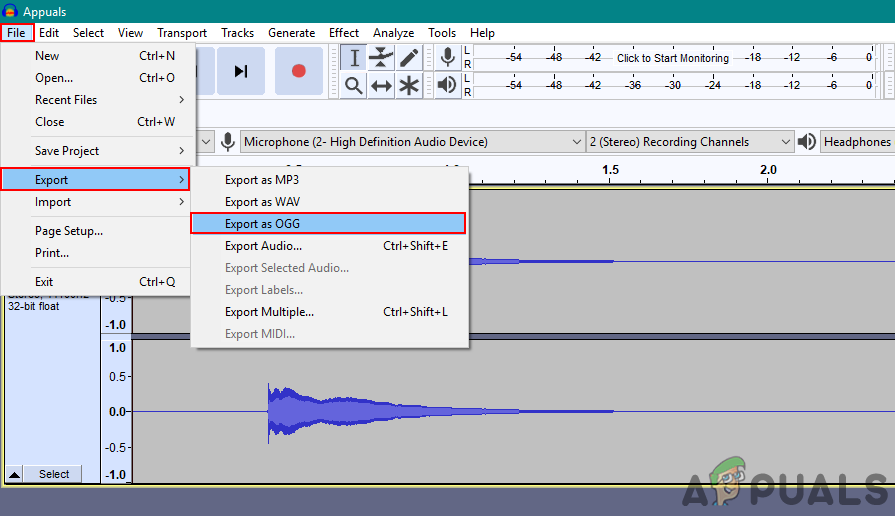Open the Recording Channels dropdown
Screen dimensions: 895x516
click(x=690, y=142)
